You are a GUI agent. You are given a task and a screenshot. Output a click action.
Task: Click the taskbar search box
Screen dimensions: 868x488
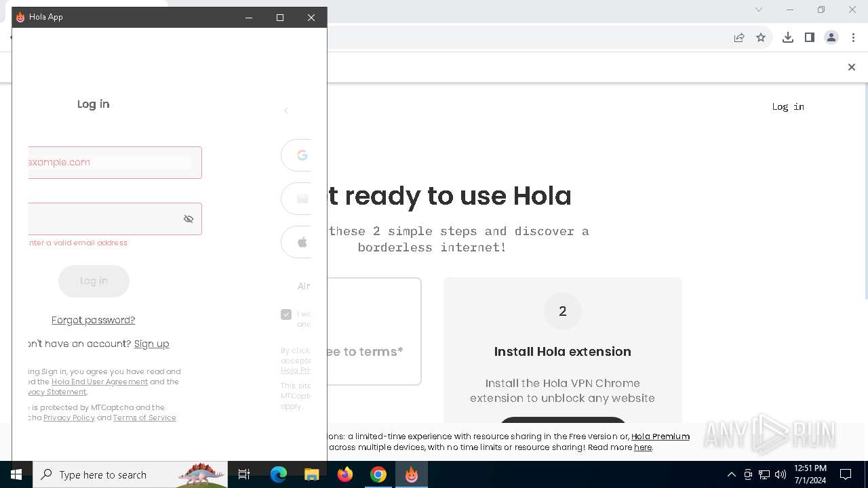130,474
